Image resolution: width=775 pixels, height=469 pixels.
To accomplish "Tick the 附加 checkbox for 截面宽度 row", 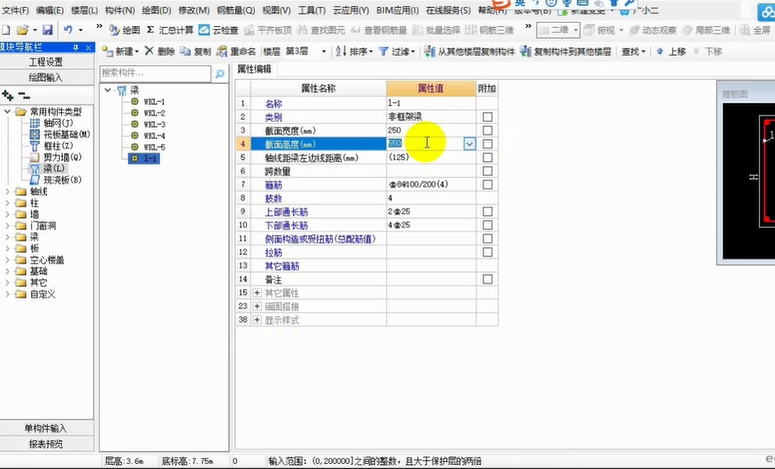I will click(x=487, y=130).
